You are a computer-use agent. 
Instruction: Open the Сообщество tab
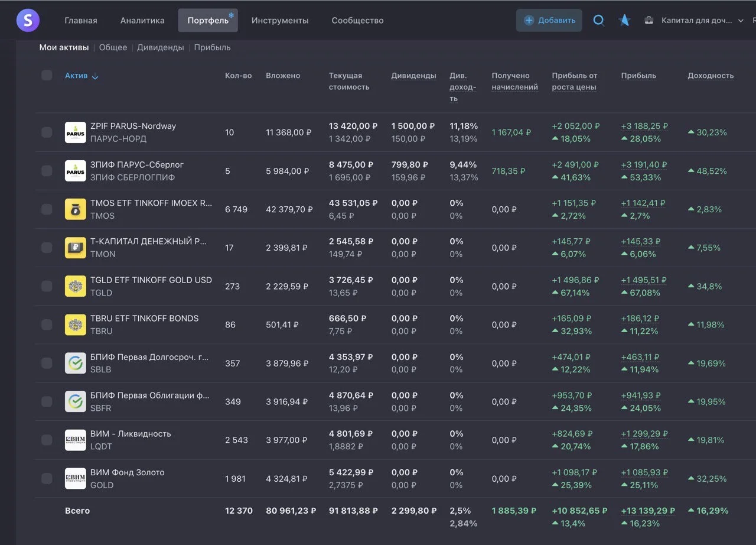tap(357, 21)
